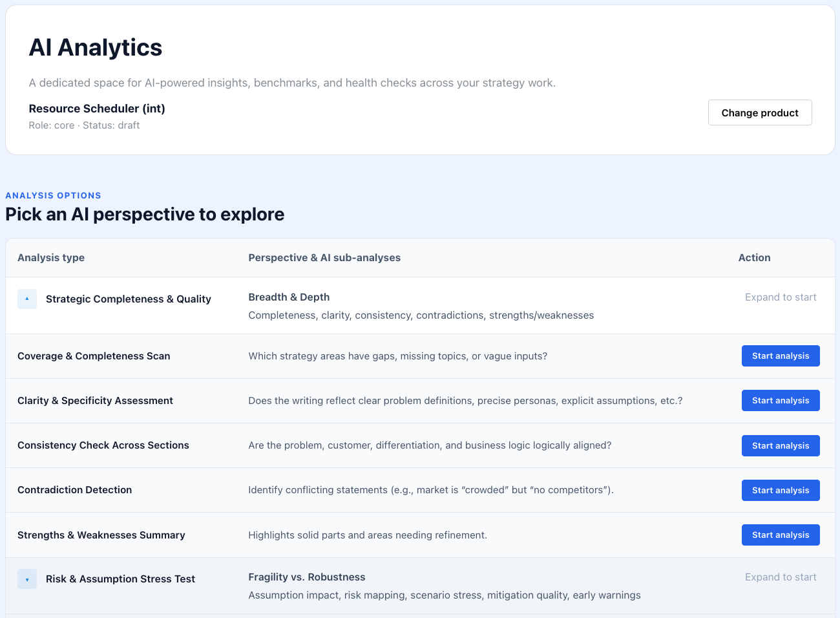Start analysis for Strengths & Weaknesses Summary

pos(781,535)
